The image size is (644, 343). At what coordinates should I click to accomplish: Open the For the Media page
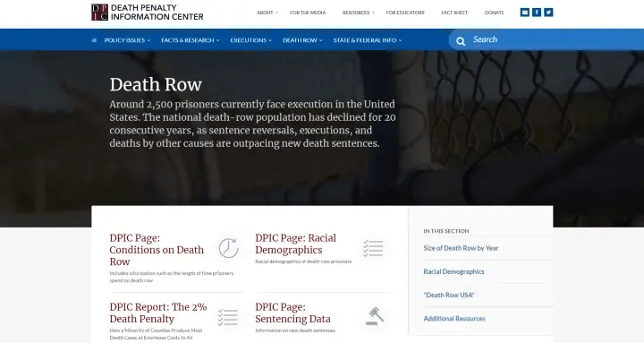(x=308, y=13)
